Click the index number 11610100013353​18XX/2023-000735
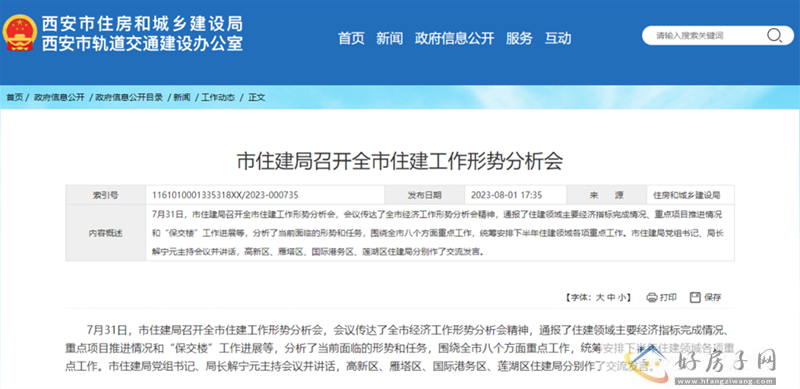Image resolution: width=800 pixels, height=389 pixels. click(226, 195)
